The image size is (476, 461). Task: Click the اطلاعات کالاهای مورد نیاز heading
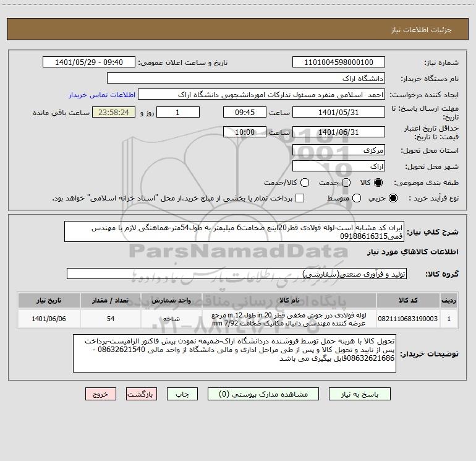pos(412,252)
